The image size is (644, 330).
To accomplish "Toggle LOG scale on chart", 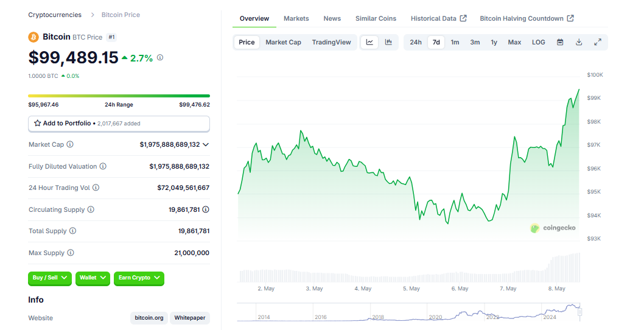I will click(x=539, y=42).
